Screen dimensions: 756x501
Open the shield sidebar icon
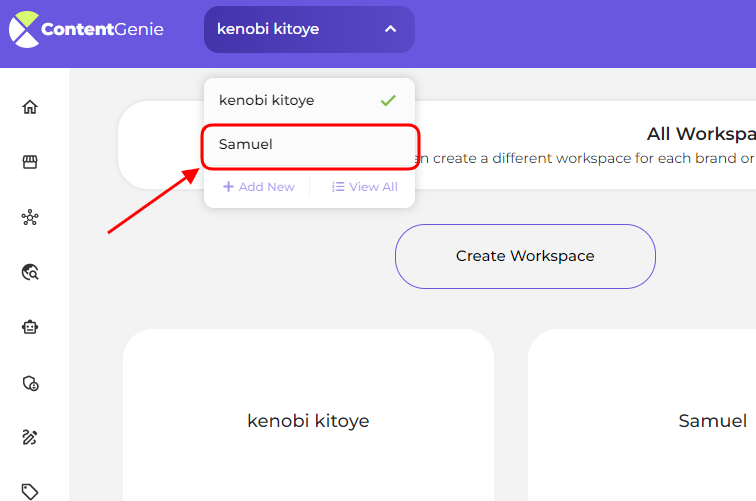pyautogui.click(x=30, y=383)
